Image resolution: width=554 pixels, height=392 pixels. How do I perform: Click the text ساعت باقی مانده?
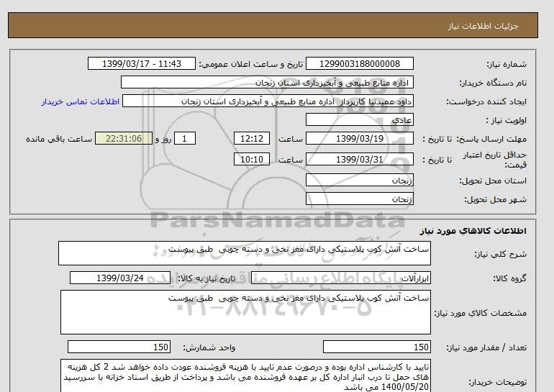coord(59,139)
